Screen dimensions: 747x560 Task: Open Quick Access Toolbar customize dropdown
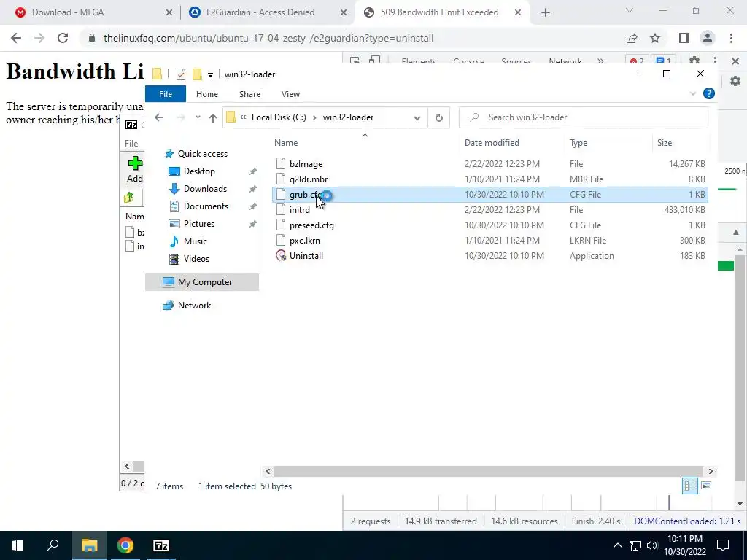pyautogui.click(x=210, y=75)
